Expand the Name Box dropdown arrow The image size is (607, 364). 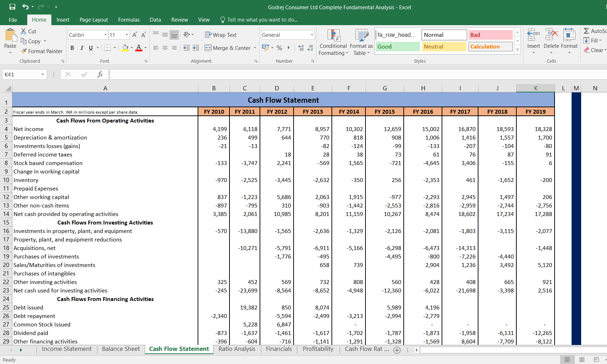42,74
